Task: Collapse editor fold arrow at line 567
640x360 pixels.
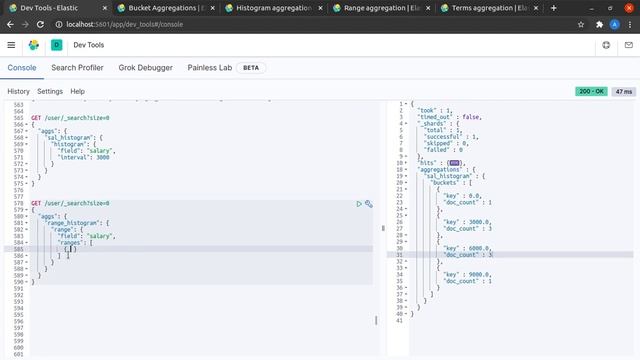Action: (27, 131)
